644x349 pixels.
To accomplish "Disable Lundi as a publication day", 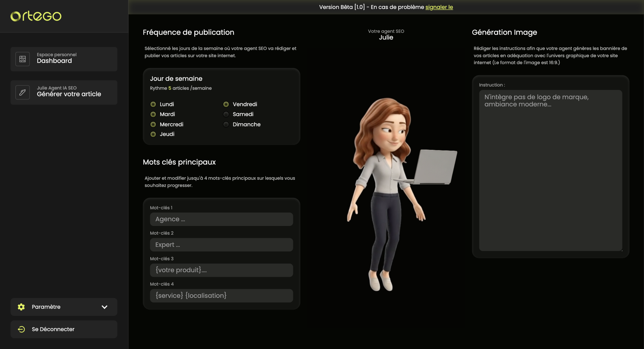I will point(153,104).
